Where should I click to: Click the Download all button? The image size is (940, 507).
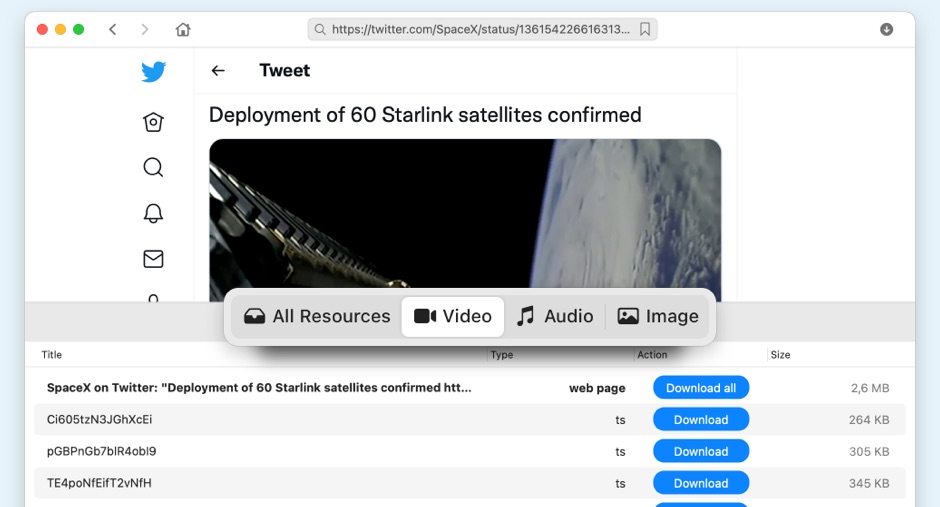701,388
